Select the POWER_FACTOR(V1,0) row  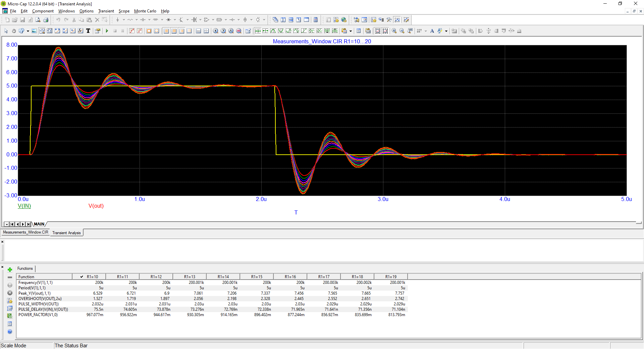pos(211,315)
